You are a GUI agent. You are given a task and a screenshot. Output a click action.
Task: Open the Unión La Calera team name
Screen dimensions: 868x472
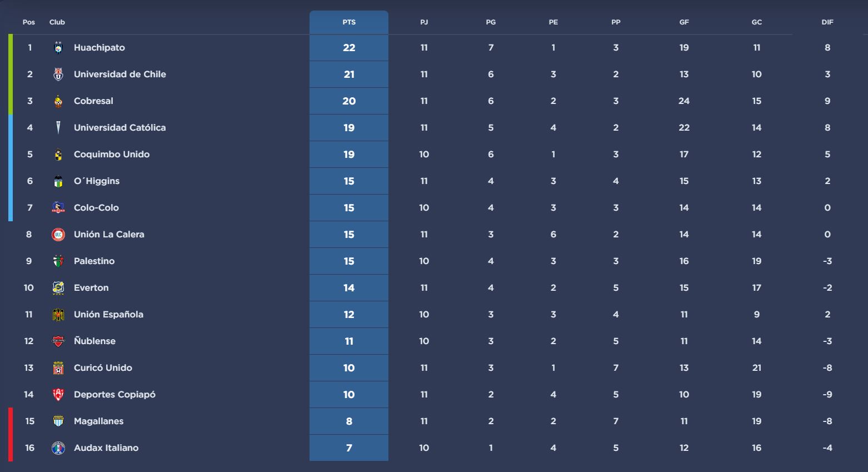[x=109, y=235]
